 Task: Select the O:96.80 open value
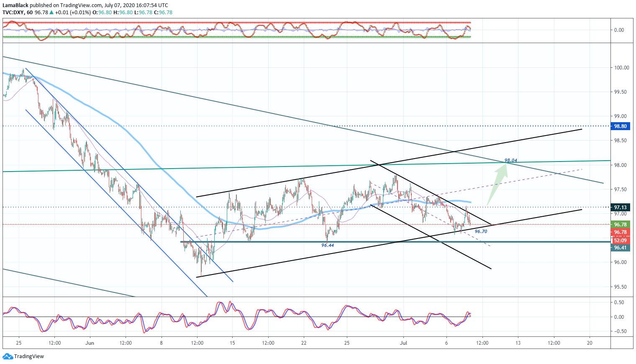tap(102, 13)
